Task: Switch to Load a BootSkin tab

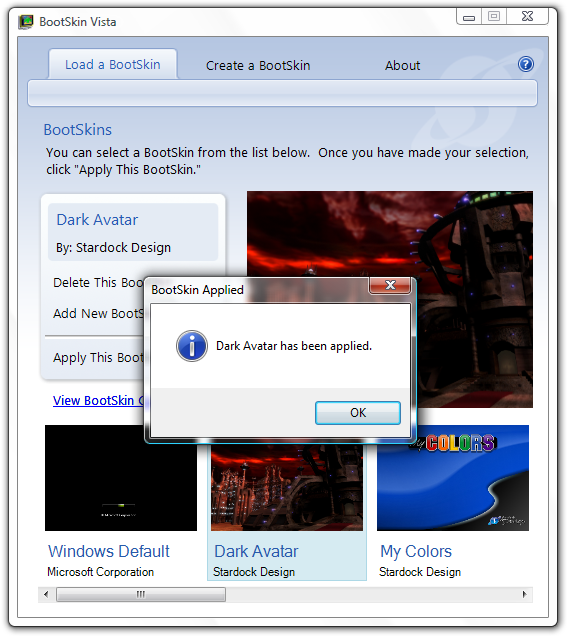Action: pos(113,64)
